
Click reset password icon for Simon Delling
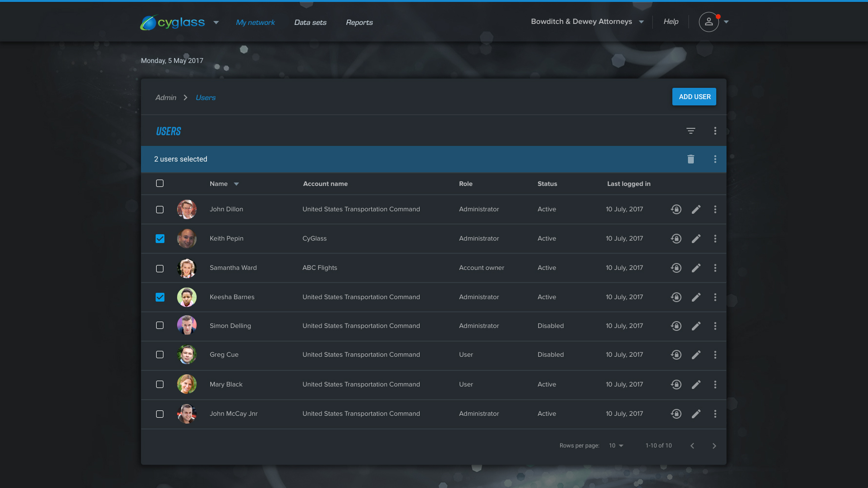click(676, 326)
